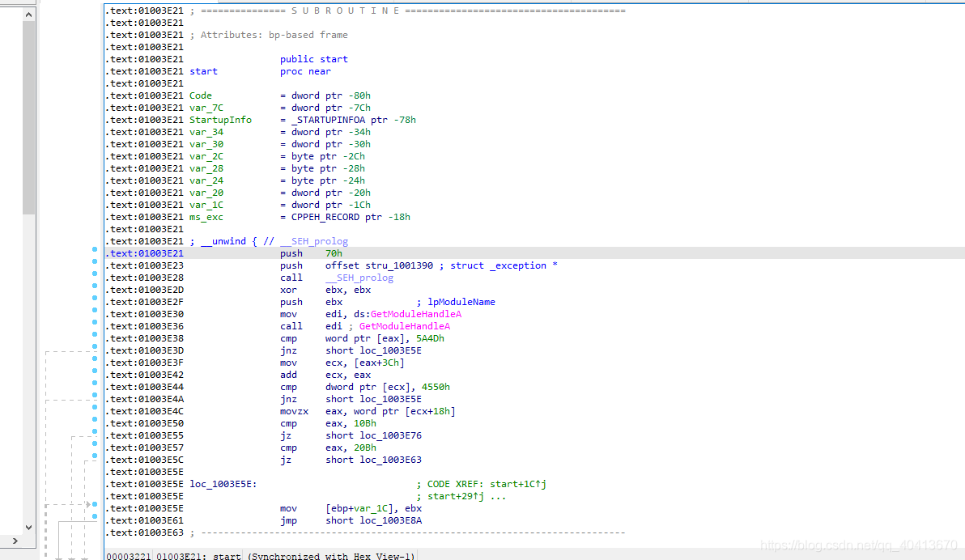Follow '__SEH_prolog' in the call instruction
Image resolution: width=965 pixels, height=560 pixels.
359,278
